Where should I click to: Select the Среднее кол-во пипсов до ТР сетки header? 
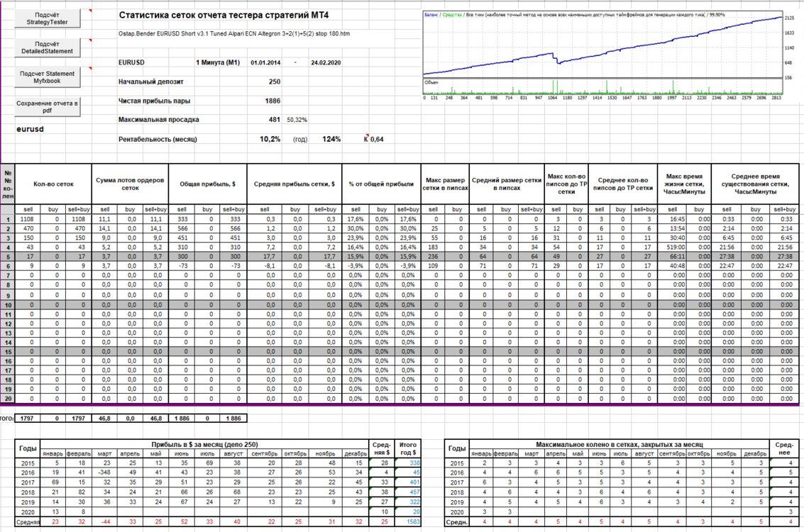623,184
